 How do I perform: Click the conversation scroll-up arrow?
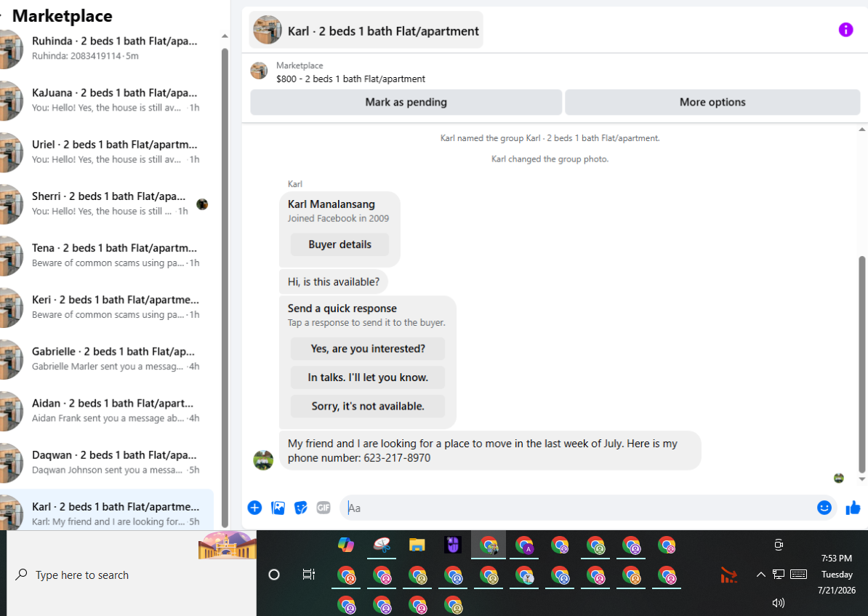click(862, 129)
